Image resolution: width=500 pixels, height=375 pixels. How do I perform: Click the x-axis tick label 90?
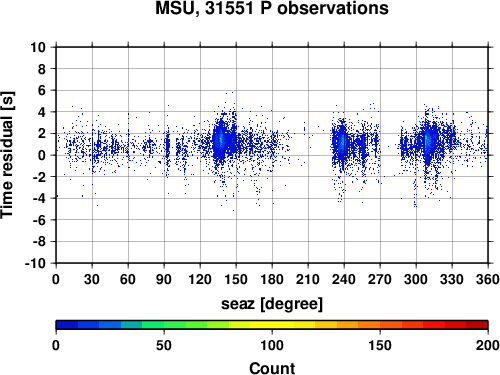pyautogui.click(x=164, y=279)
